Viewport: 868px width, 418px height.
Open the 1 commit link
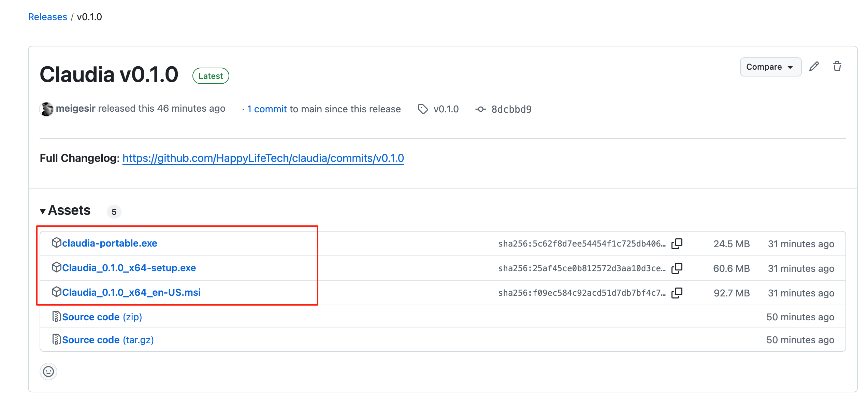point(267,109)
